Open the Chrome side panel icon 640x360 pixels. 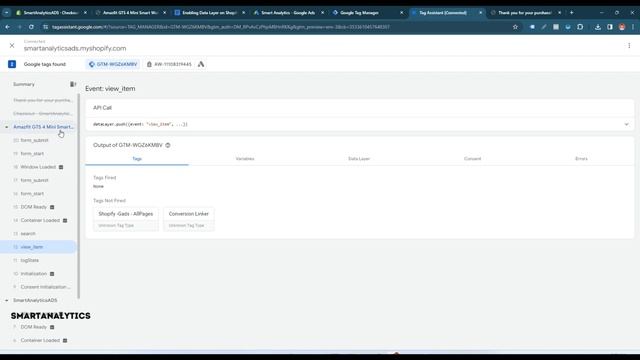click(610, 27)
